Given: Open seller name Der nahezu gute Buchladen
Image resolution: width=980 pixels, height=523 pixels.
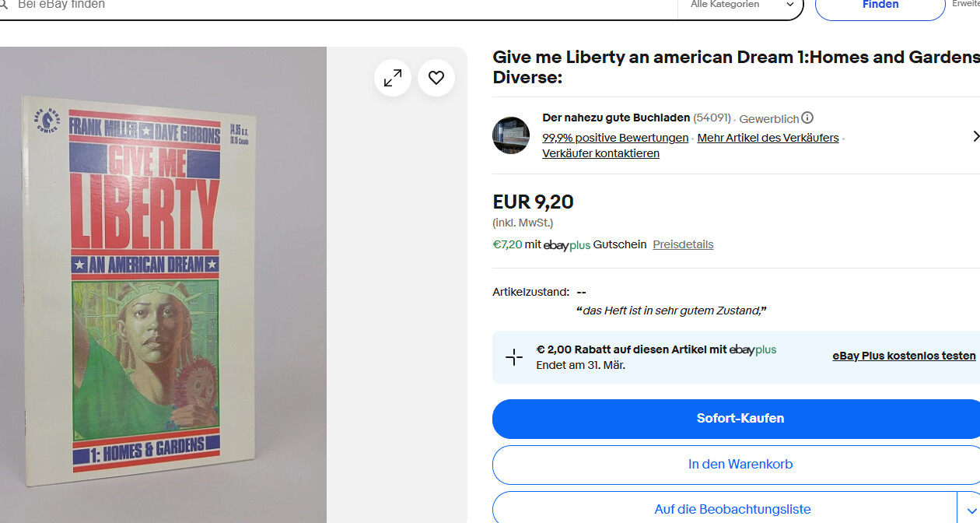Looking at the screenshot, I should 616,118.
